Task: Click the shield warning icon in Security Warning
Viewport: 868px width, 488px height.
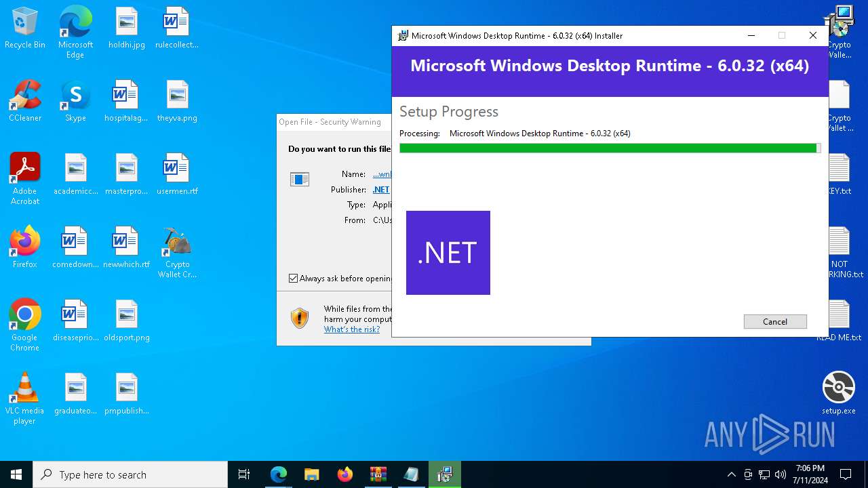Action: tap(300, 318)
